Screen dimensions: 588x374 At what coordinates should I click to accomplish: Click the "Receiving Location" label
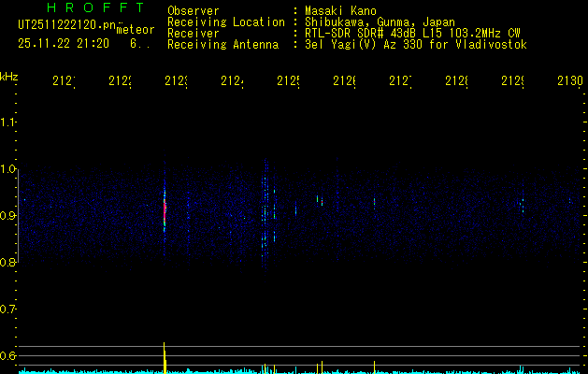pos(226,22)
